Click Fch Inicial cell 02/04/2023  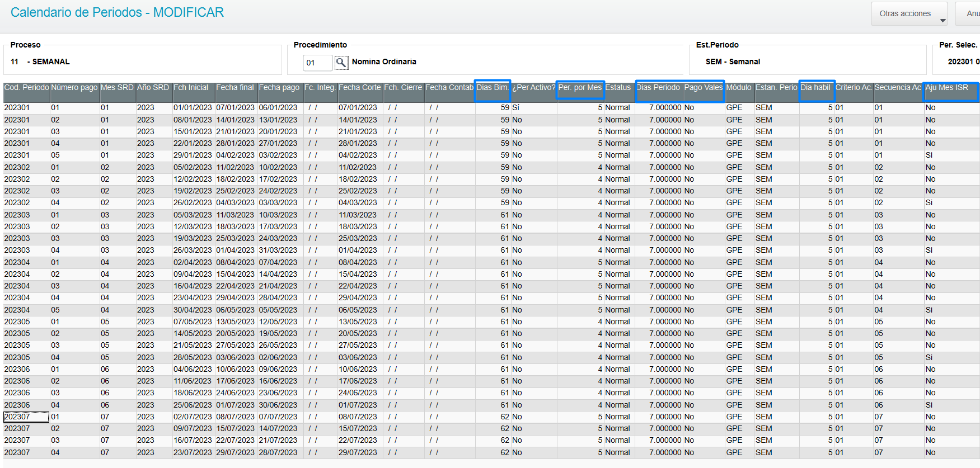(x=193, y=262)
